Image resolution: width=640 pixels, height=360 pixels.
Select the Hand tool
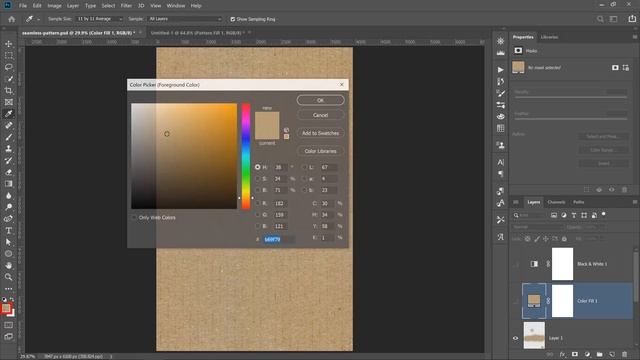[x=9, y=265]
